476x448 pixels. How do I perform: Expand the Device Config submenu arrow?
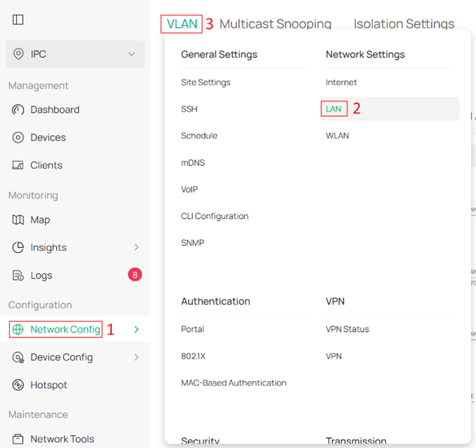click(136, 357)
